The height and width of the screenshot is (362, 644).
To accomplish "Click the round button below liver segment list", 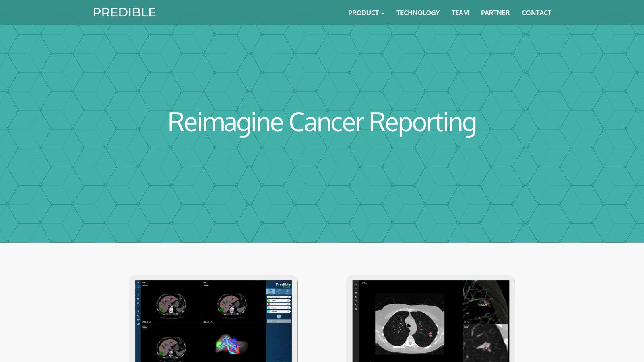I will click(x=279, y=316).
